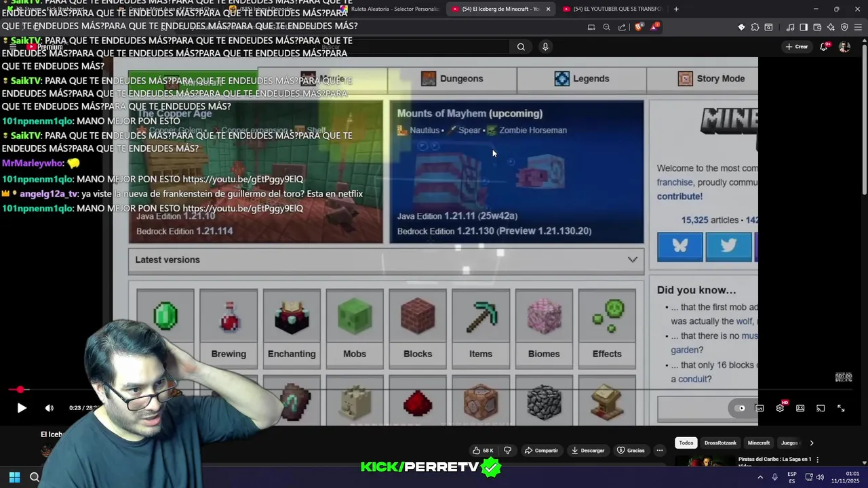Open the Leo AI sparkle icon
This screenshot has width=868, height=488.
coord(831,27)
